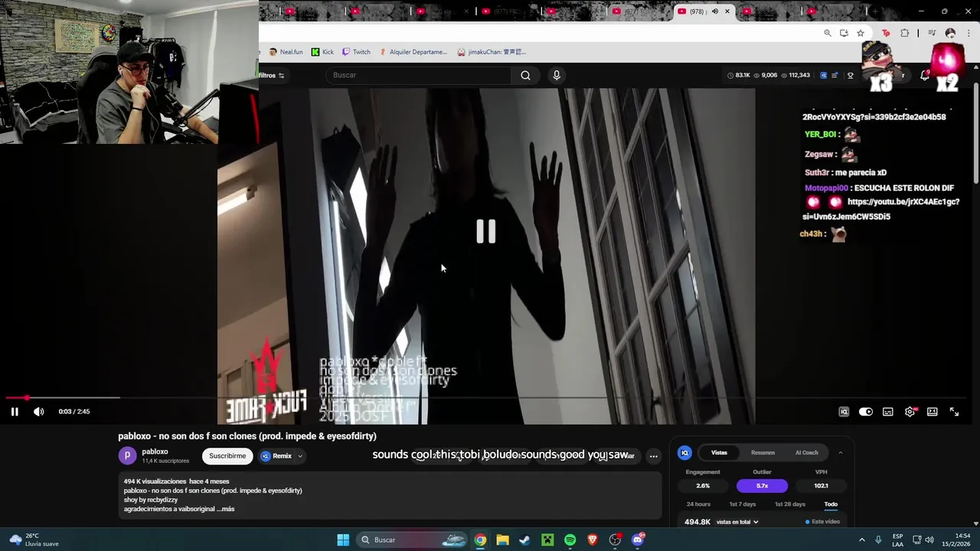Open the jimakuChan bookmark
The width and height of the screenshot is (980, 551).
(x=492, y=52)
